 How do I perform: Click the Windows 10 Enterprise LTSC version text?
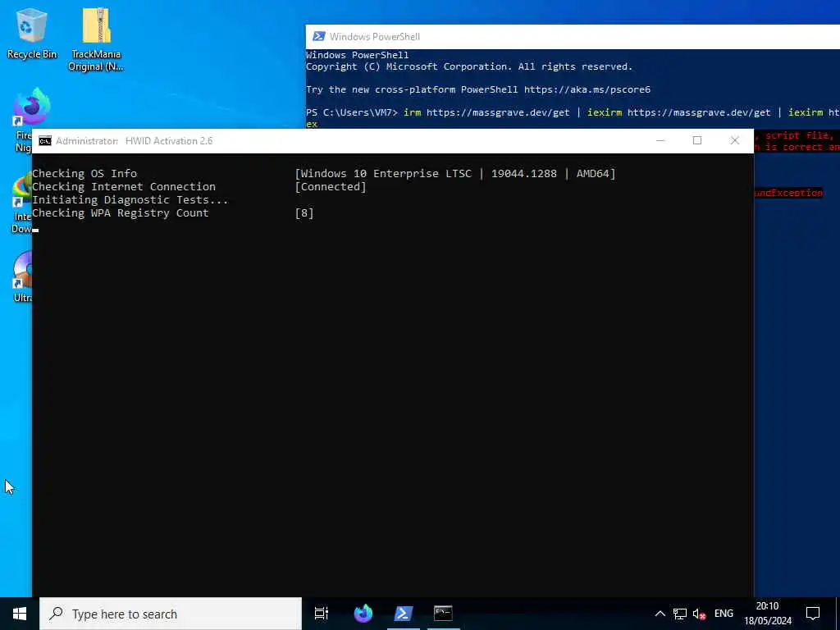[455, 174]
